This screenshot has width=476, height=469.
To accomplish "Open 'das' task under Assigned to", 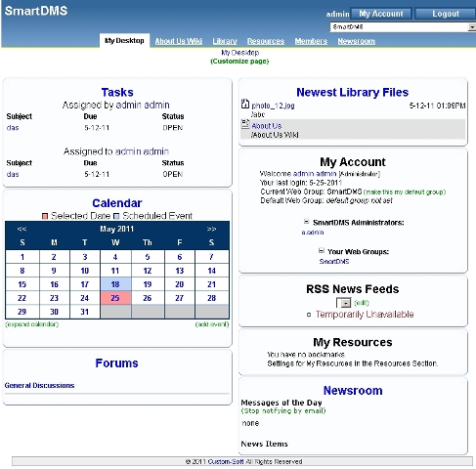I will [13, 174].
